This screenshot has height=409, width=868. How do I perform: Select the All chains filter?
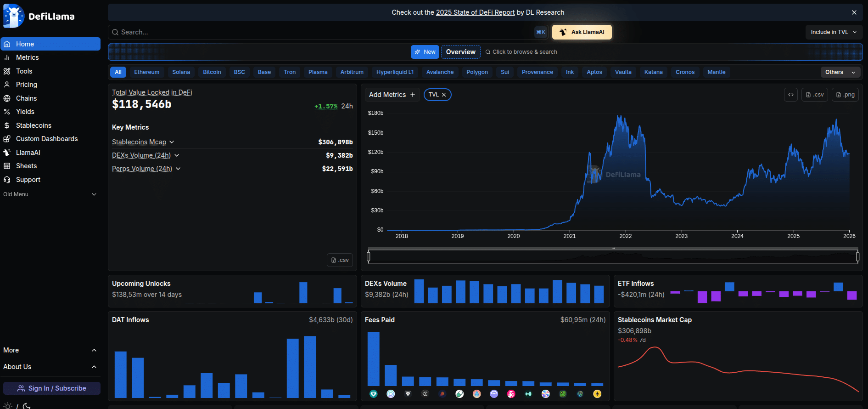point(118,72)
